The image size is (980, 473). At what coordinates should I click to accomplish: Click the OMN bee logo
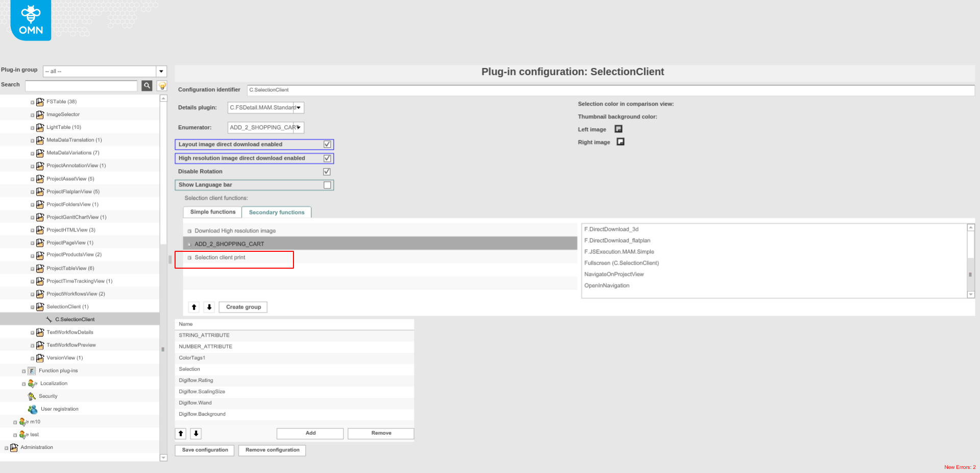30,19
